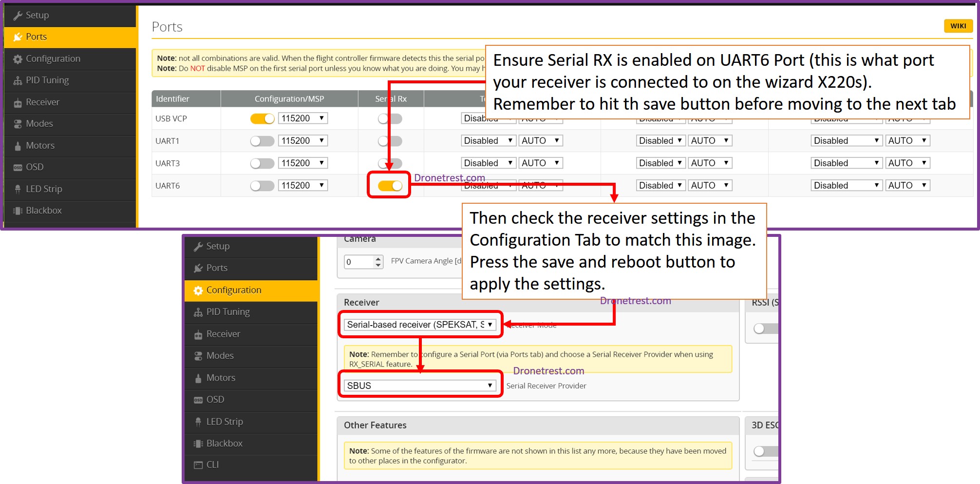
Task: Click the OSD icon in top sidebar
Action: pos(18,167)
